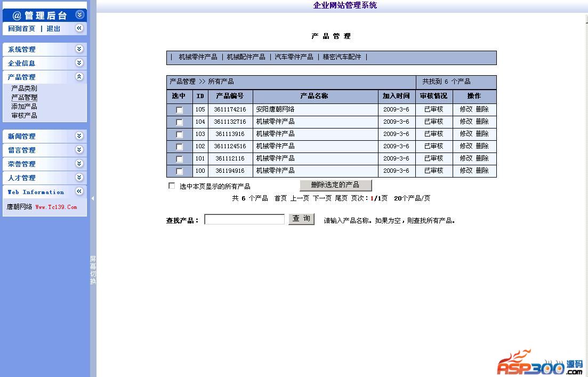Open 产品类别 in sidebar
The height and width of the screenshot is (377, 588).
coord(25,88)
